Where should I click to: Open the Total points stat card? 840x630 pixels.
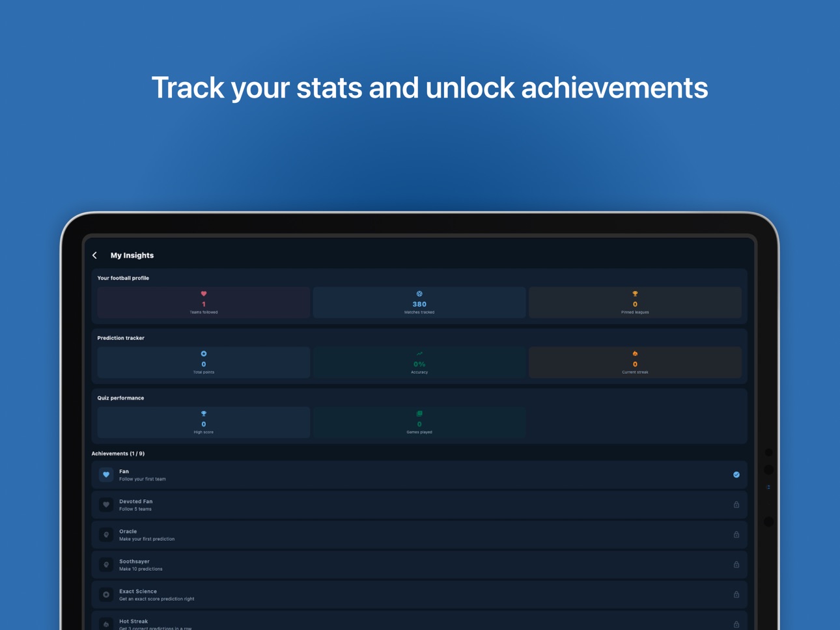pos(204,363)
